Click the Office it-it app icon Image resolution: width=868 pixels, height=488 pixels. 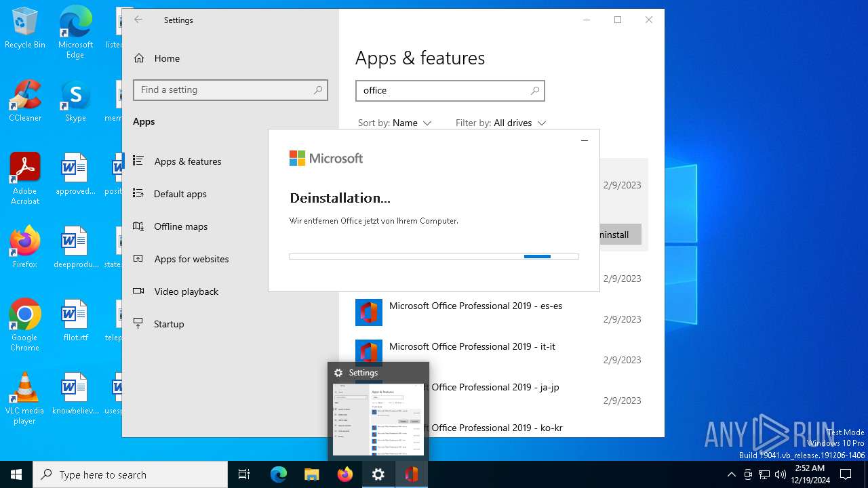(x=369, y=353)
